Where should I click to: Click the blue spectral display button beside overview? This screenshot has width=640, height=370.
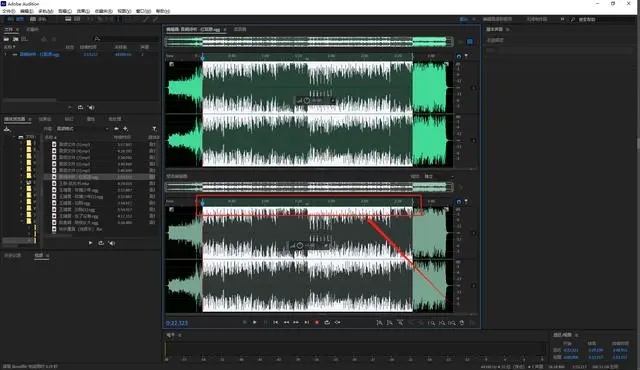pyautogui.click(x=470, y=42)
